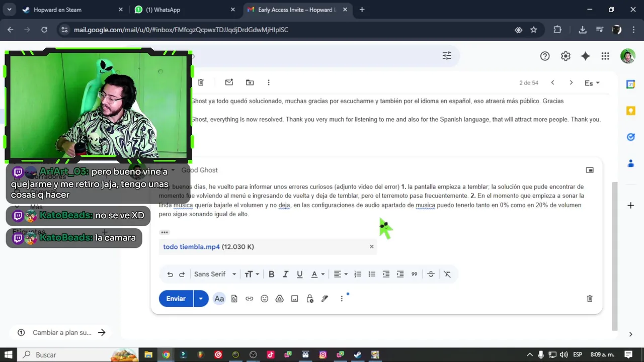The height and width of the screenshot is (362, 644).
Task: Toggle confidential mode lock icon
Action: coord(309,299)
